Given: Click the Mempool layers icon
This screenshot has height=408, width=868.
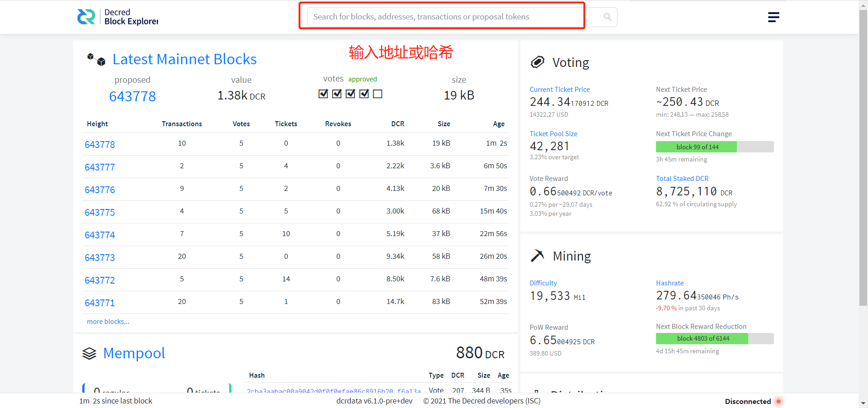Looking at the screenshot, I should click(90, 353).
